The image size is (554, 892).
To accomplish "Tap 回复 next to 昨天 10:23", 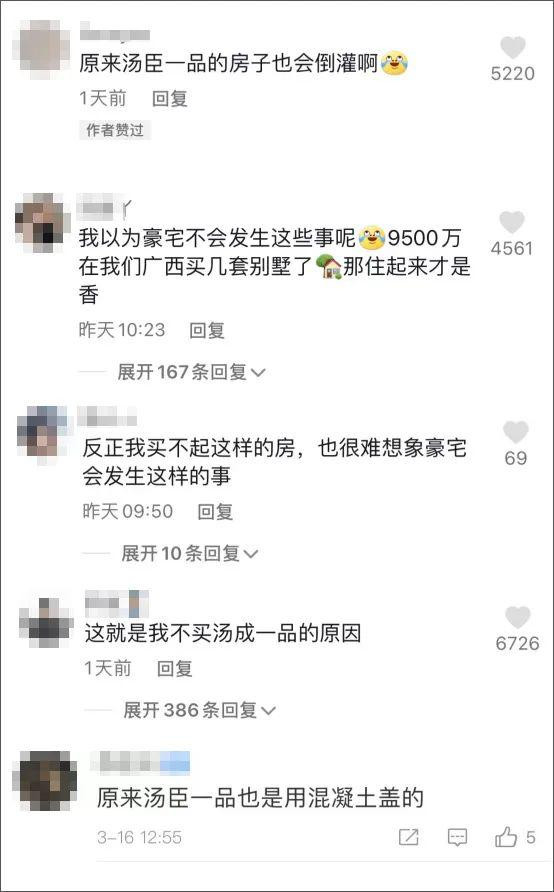I will (206, 330).
